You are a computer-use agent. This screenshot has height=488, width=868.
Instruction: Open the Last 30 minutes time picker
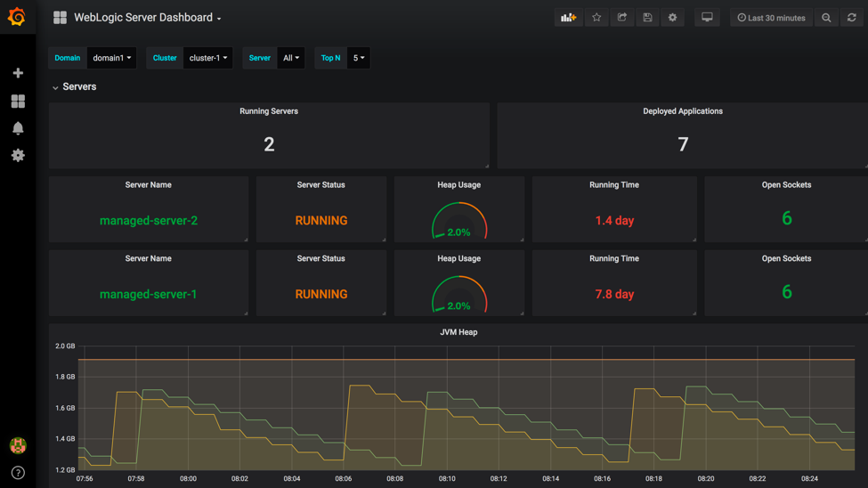pyautogui.click(x=771, y=18)
